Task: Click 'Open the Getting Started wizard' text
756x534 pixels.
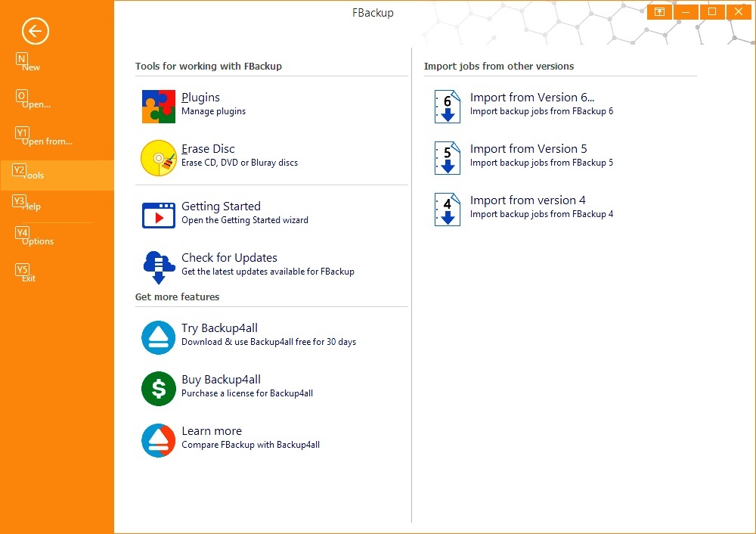Action: coord(245,220)
